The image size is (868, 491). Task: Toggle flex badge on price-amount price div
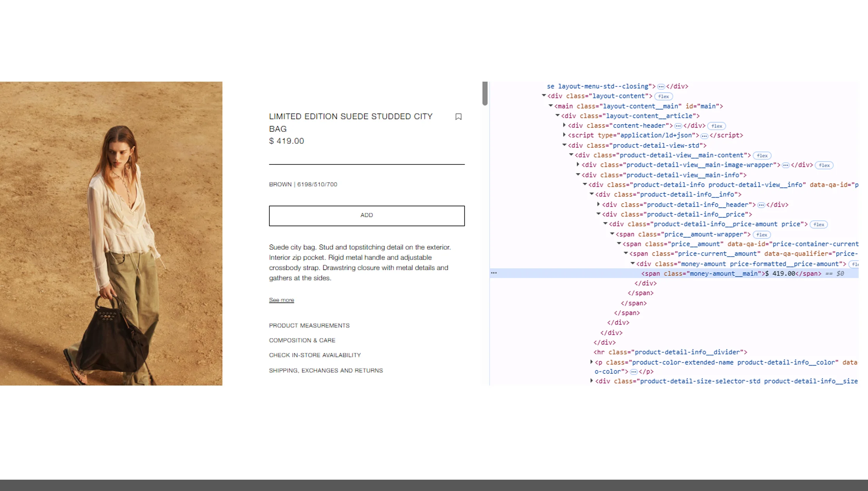819,225
